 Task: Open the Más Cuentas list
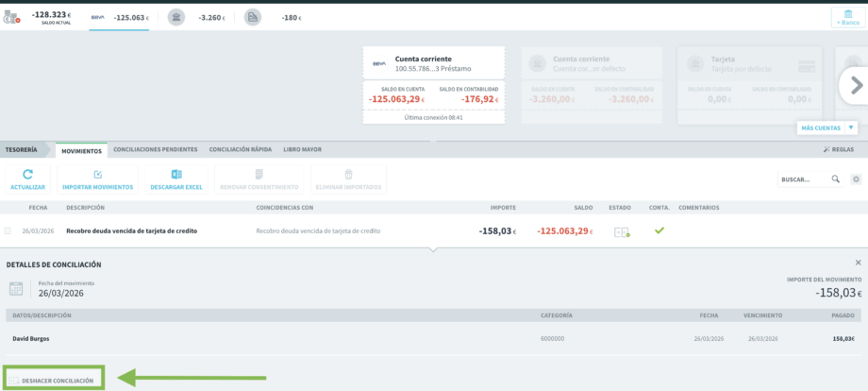pos(821,127)
